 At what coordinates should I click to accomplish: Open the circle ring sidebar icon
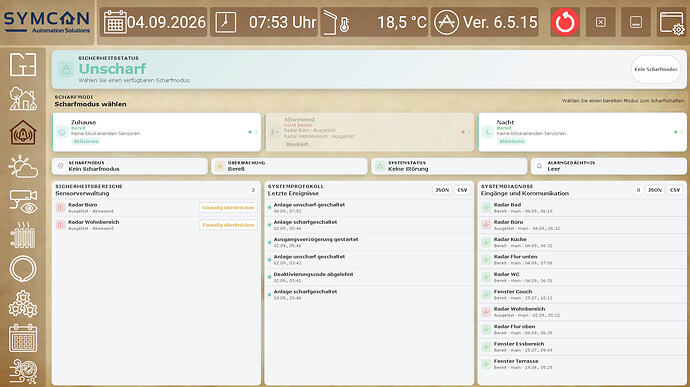click(23, 269)
